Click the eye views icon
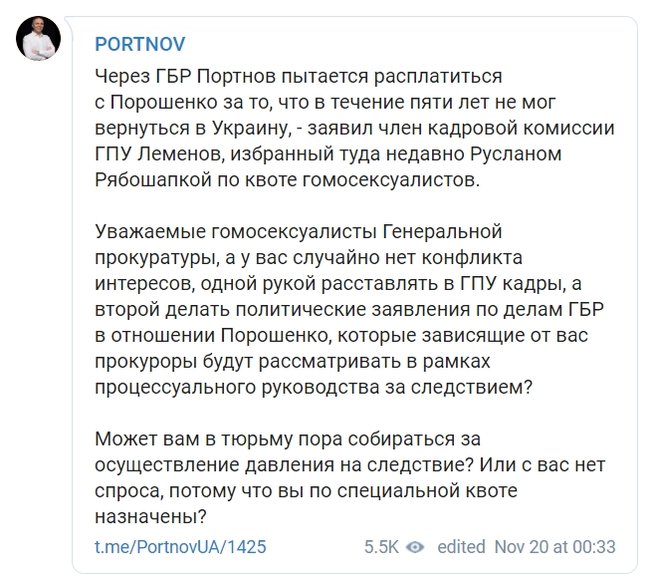 415,547
